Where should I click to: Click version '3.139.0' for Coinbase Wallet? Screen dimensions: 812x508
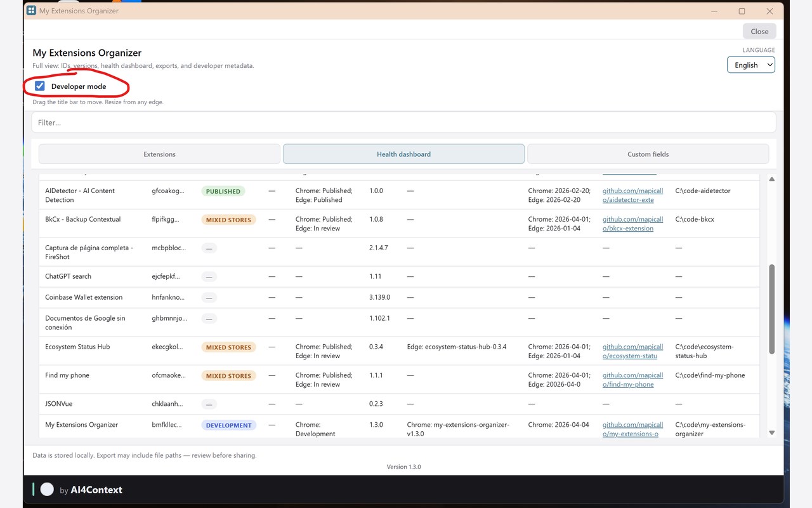(380, 297)
